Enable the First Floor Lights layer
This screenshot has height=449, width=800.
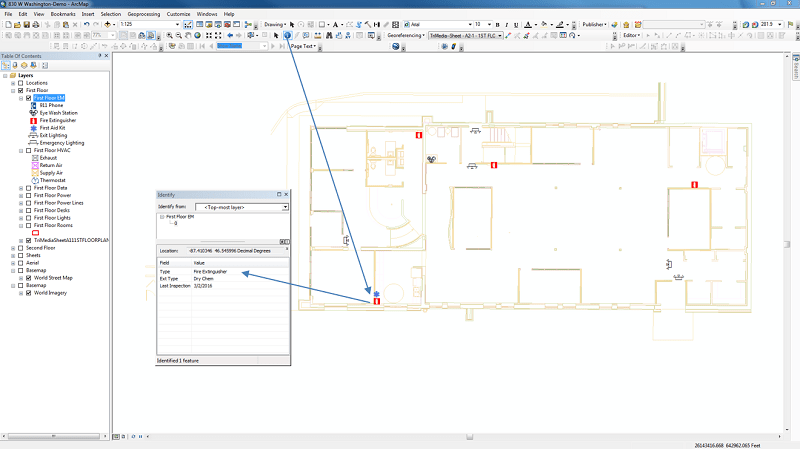pyautogui.click(x=29, y=218)
